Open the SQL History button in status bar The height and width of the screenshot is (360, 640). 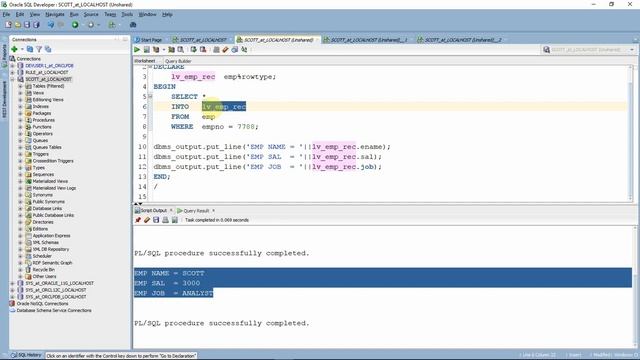(x=27, y=355)
